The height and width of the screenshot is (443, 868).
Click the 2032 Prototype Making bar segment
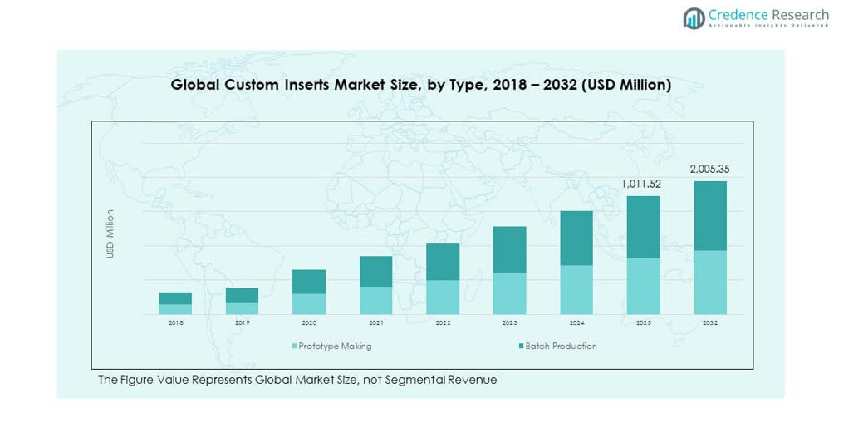[710, 282]
